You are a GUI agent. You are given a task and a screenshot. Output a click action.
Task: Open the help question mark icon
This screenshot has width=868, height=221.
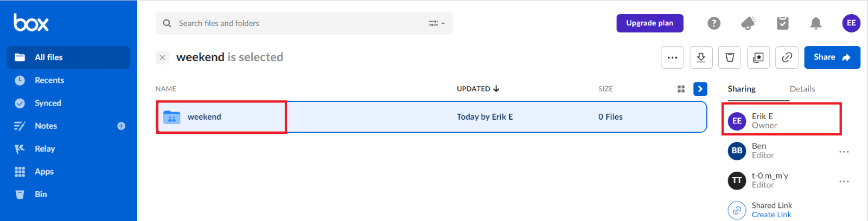(x=714, y=23)
